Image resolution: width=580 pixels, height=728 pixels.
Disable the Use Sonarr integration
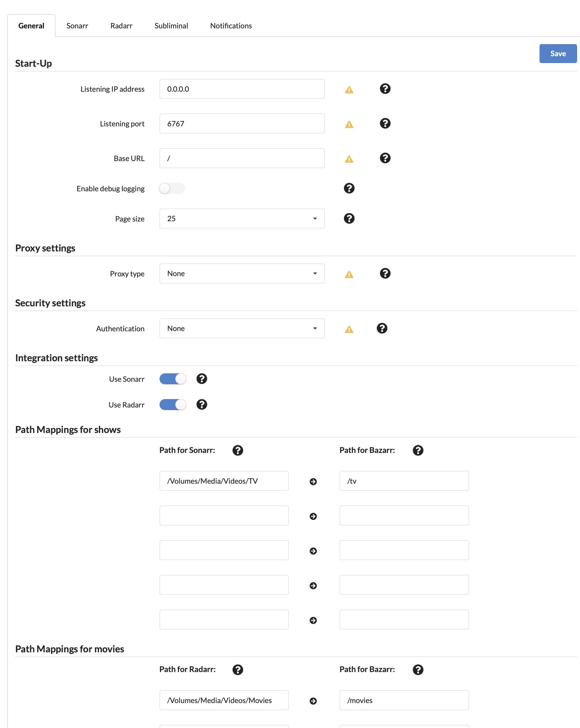coord(173,379)
